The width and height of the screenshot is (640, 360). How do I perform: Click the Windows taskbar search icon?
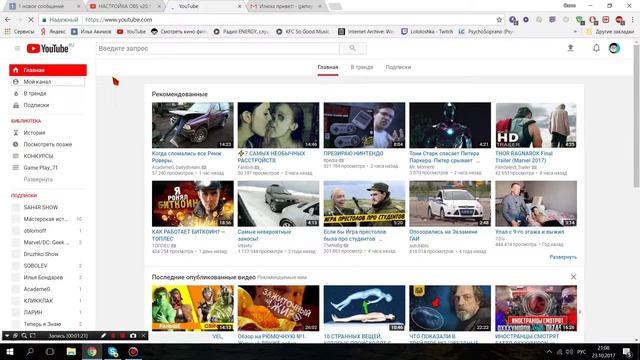coord(30,351)
